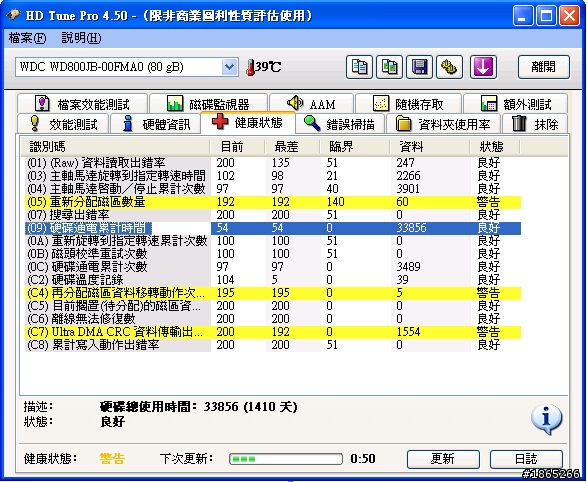Click data value 1554 in row C7
The image size is (587, 482).
(x=408, y=332)
